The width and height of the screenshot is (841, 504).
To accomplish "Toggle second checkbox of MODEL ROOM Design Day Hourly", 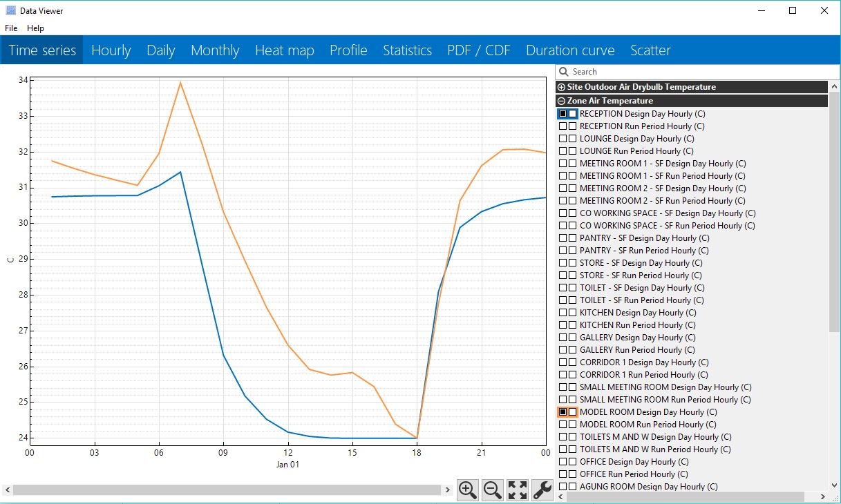I will [572, 412].
